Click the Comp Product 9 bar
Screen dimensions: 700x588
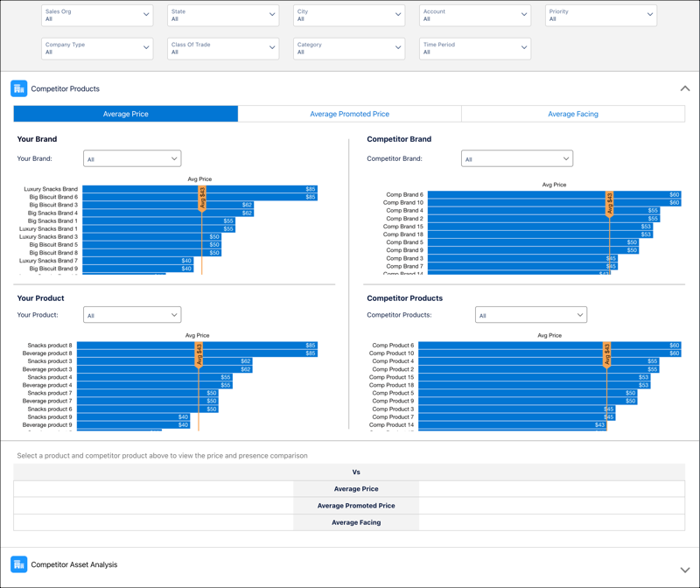pyautogui.click(x=528, y=401)
